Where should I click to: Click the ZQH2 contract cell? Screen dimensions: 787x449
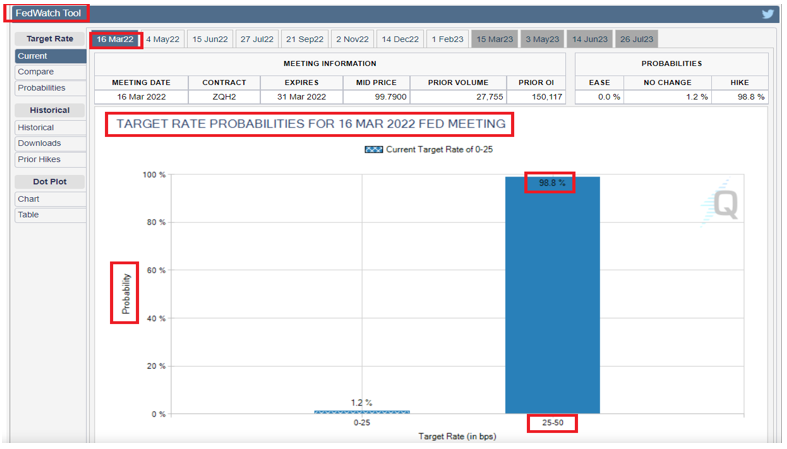point(224,97)
